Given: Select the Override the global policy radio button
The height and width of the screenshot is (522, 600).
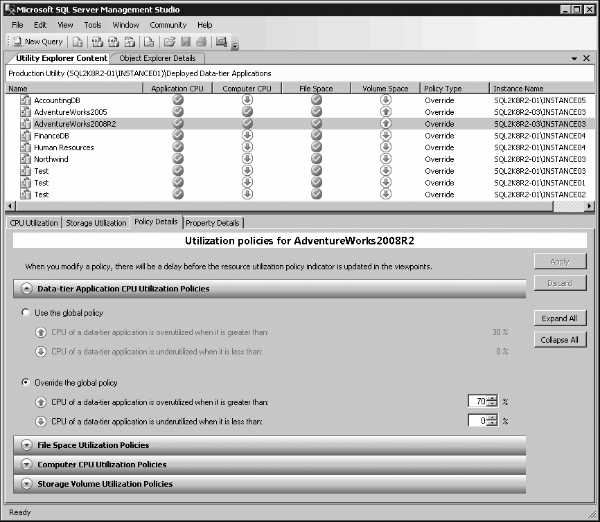Looking at the screenshot, I should pyautogui.click(x=25, y=382).
